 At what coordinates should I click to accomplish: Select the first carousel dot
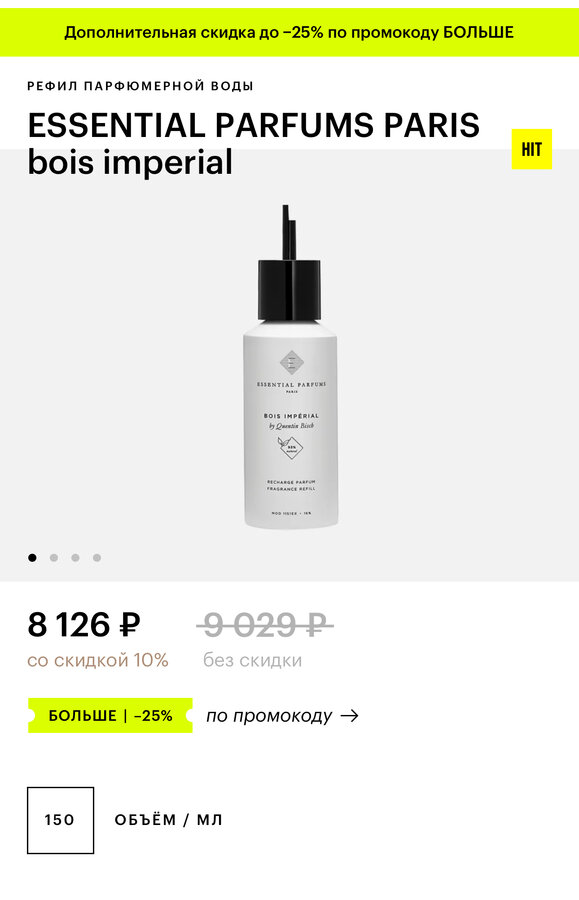32,557
